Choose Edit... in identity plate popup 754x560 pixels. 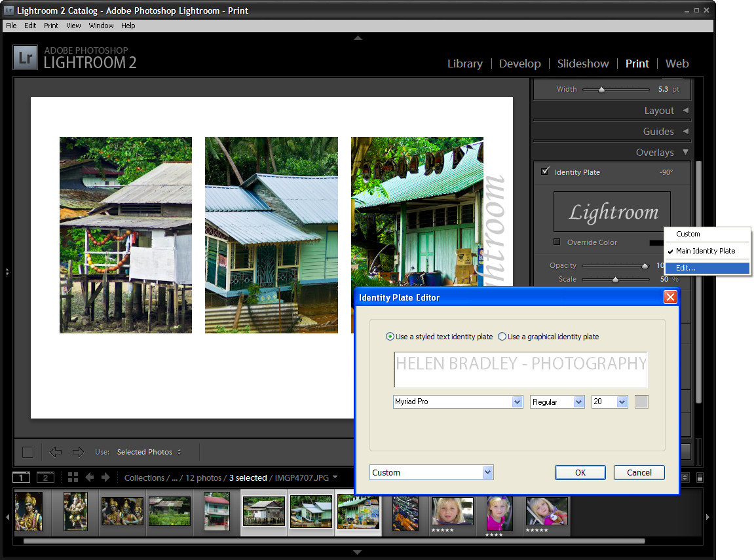click(x=707, y=268)
